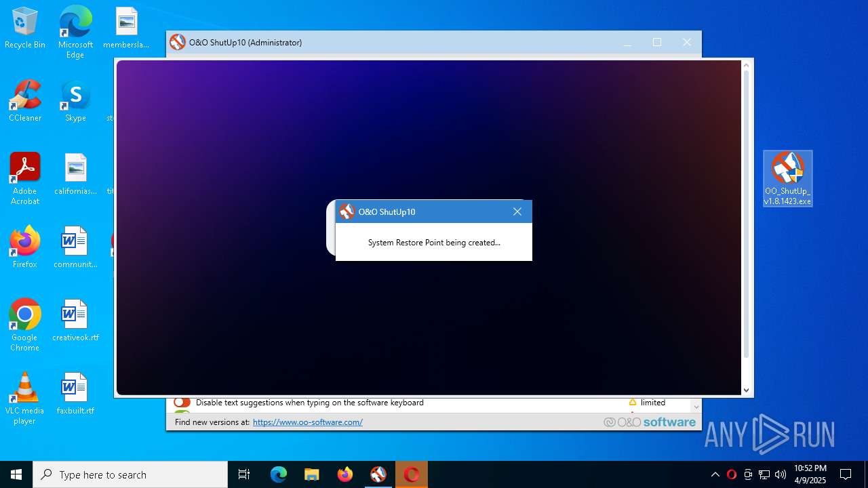Open the network status tray icon

point(764,474)
